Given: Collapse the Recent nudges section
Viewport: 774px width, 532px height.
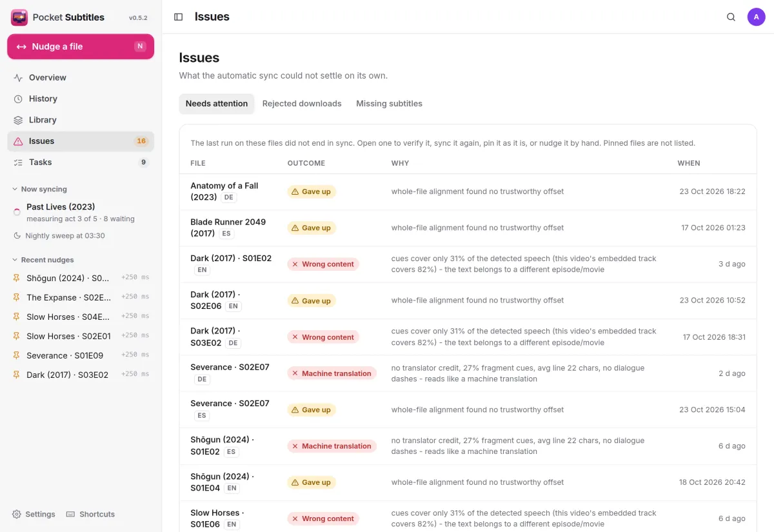Looking at the screenshot, I should coord(43,260).
